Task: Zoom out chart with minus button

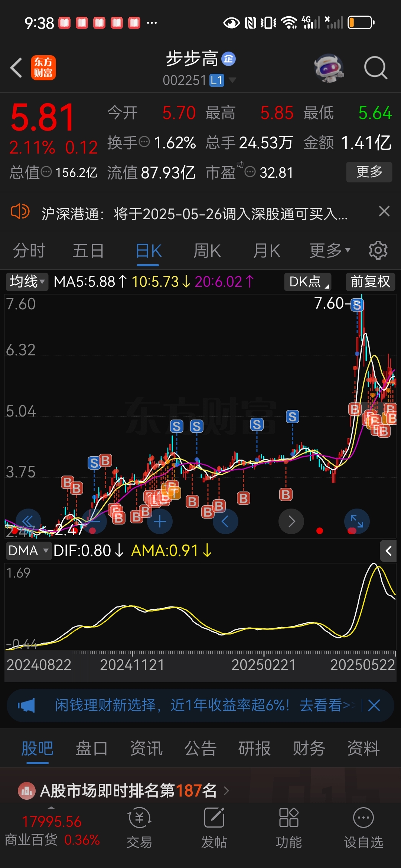Action: (x=94, y=521)
